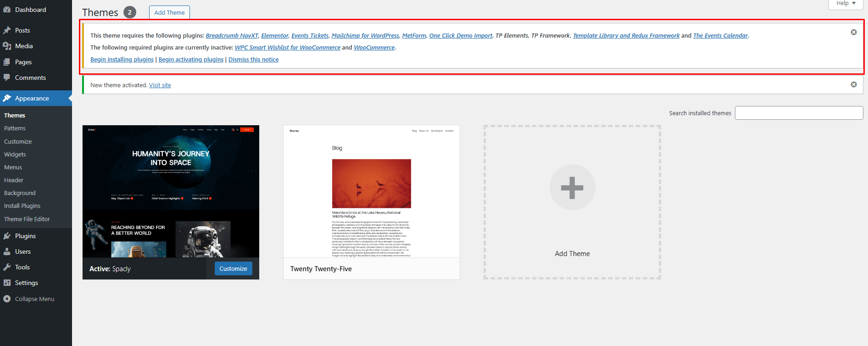Click the Appearance paintbrush icon
Viewport: 868px width, 346px height.
[7, 98]
